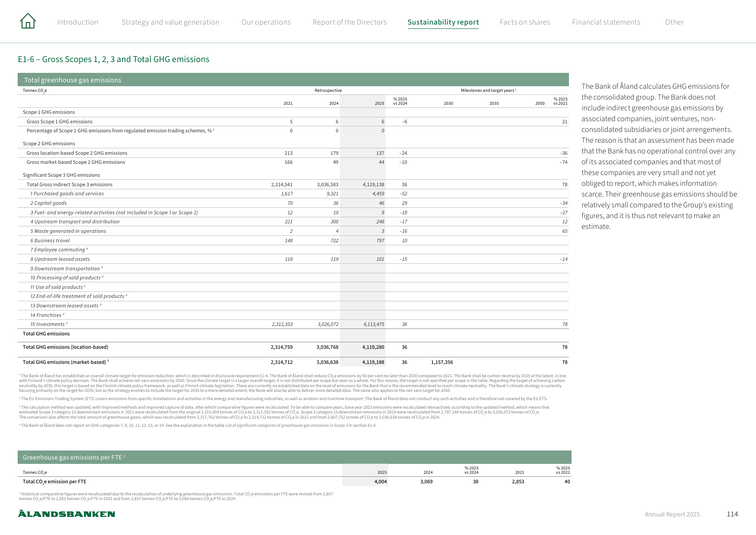Select the 2021 per FTE value 2,853

coord(518,482)
